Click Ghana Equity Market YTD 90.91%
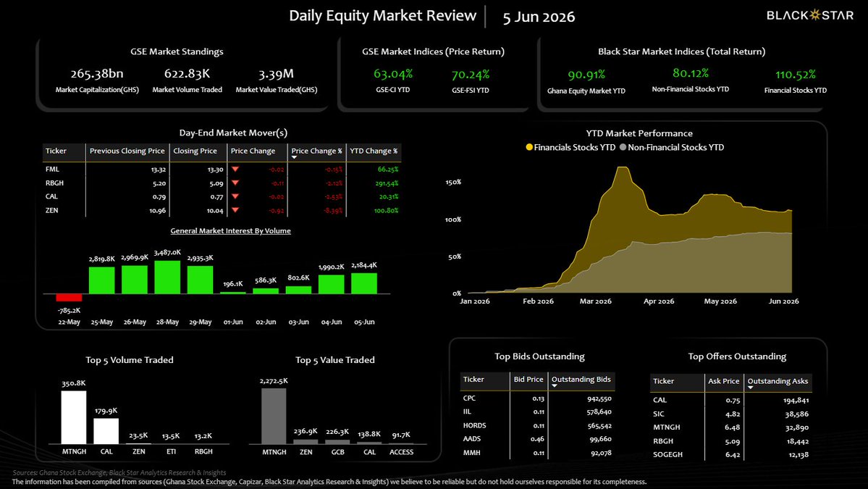 pos(587,75)
